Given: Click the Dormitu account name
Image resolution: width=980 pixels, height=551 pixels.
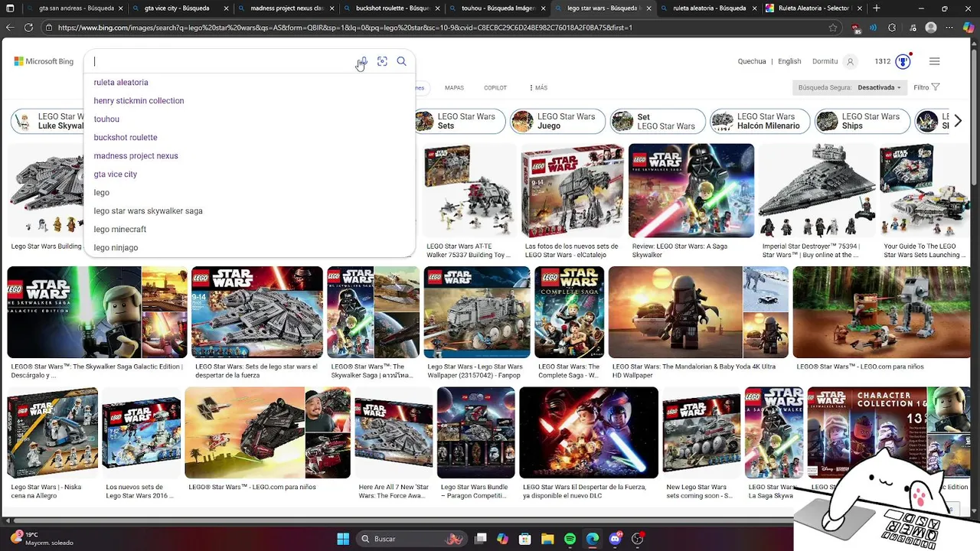Looking at the screenshot, I should coord(825,61).
